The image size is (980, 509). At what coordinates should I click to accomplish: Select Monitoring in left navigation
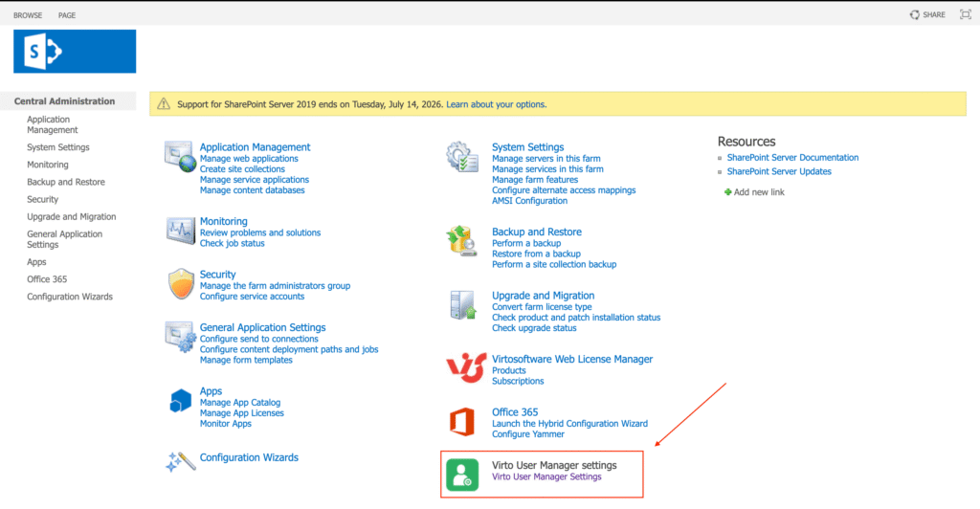coord(48,165)
